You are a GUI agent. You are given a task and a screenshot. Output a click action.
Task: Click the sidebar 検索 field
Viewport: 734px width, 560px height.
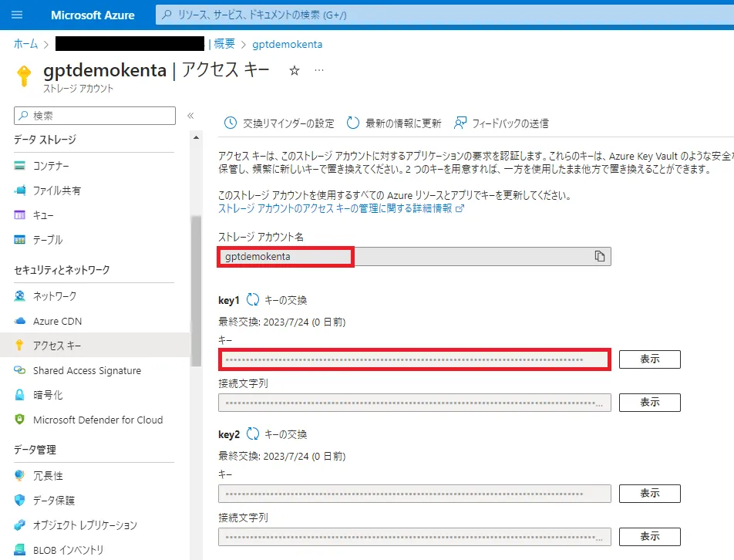[95, 116]
